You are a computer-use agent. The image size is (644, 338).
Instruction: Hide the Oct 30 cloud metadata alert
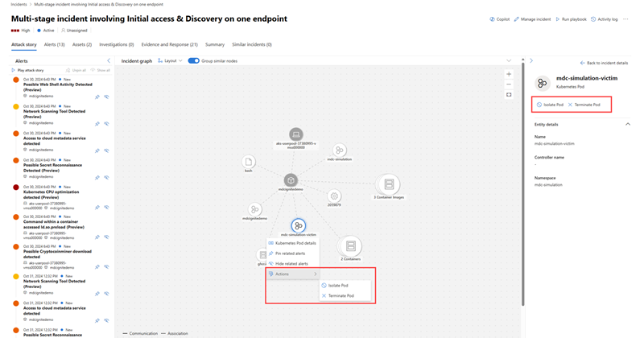pos(106,150)
